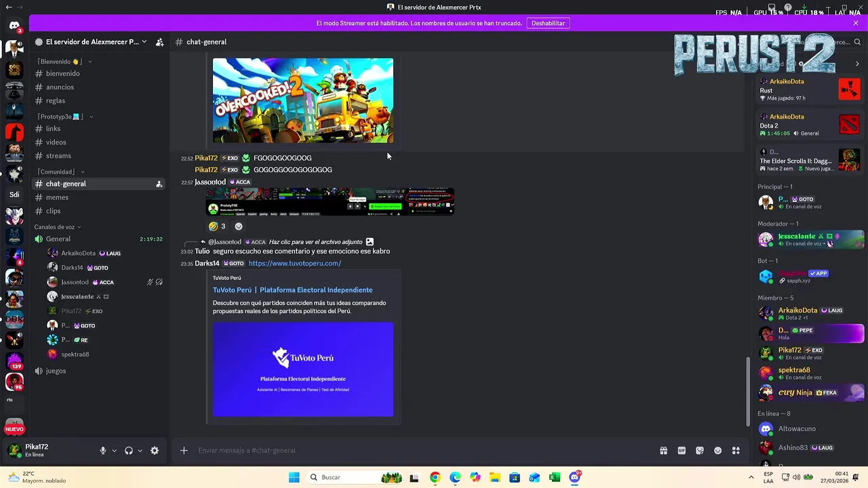Toggle headphones deafen in user panel
This screenshot has height=488, width=868.
(129, 451)
